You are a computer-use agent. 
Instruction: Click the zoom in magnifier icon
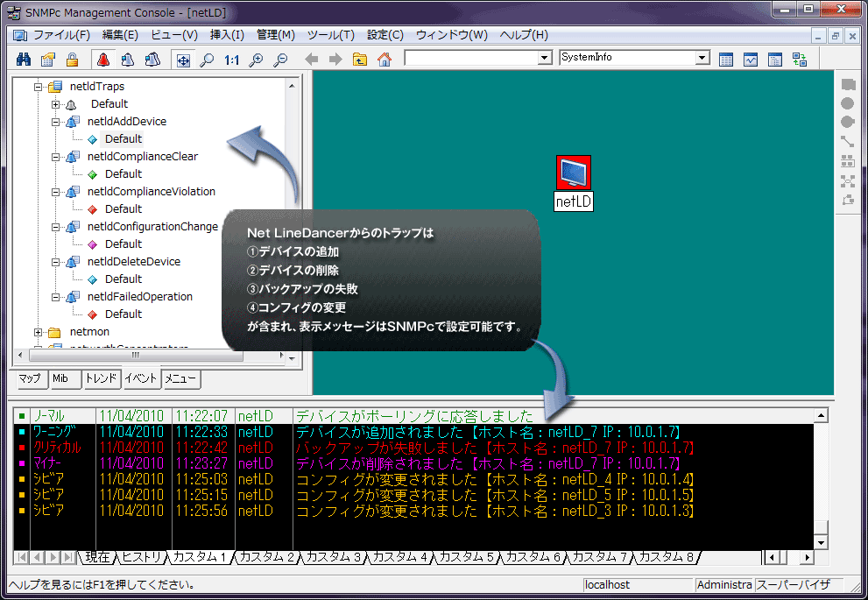pos(256,60)
